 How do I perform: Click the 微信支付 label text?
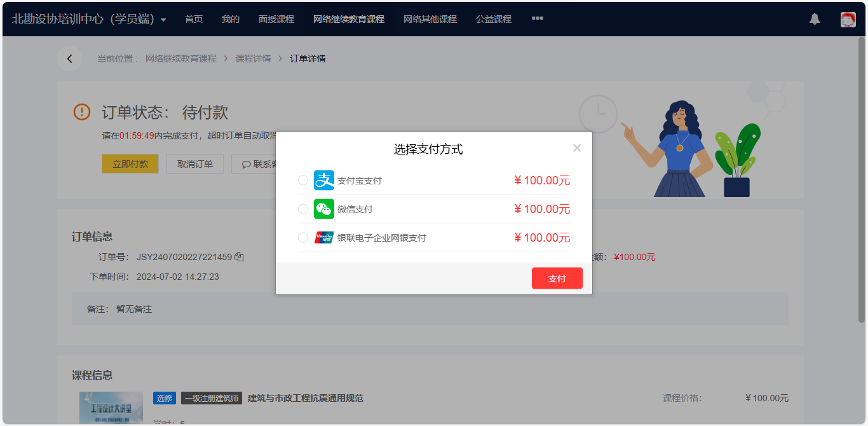pyautogui.click(x=355, y=209)
